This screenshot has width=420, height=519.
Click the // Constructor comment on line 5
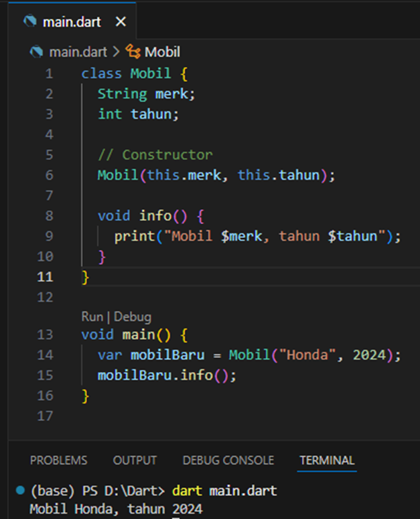(155, 155)
